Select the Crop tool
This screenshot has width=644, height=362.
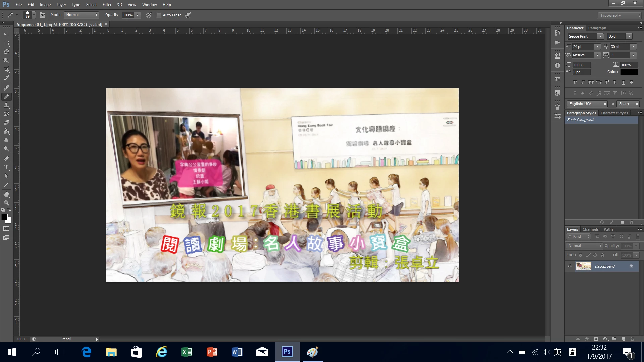point(6,69)
